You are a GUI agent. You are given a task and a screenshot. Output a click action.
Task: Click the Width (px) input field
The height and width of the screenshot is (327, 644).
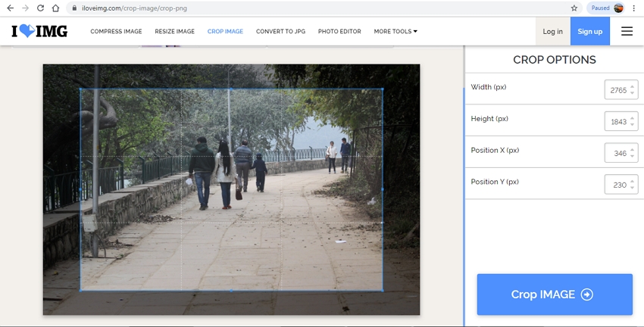pyautogui.click(x=617, y=90)
